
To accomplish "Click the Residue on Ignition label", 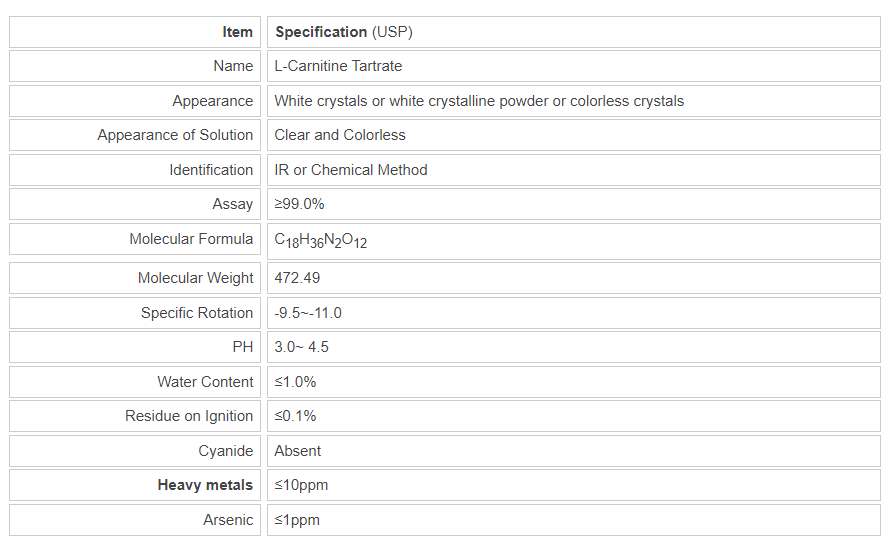I will pos(189,416).
